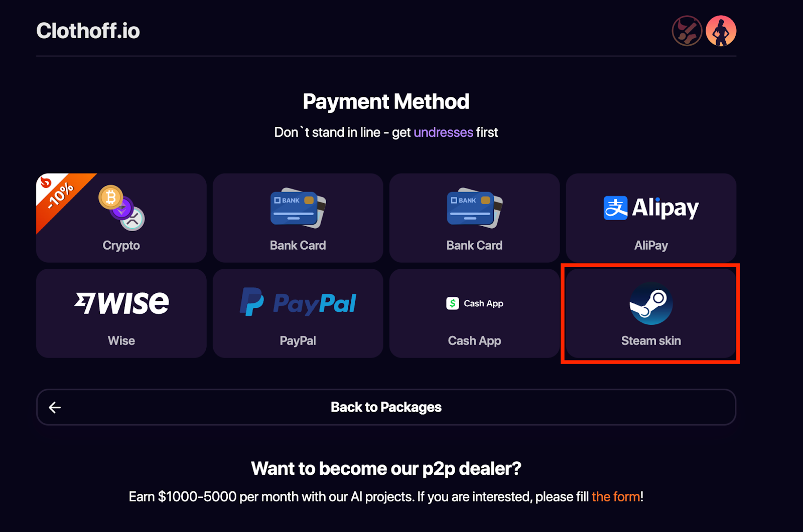Click the Steam logo icon
The image size is (803, 532).
651,303
